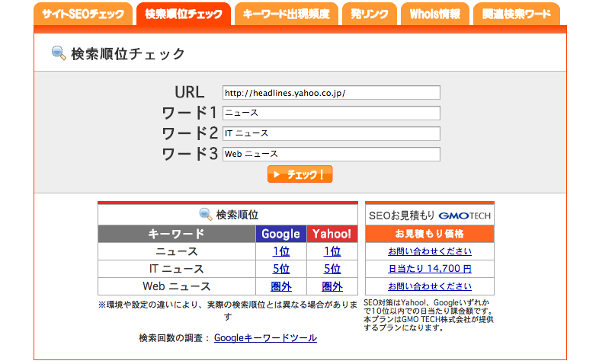The height and width of the screenshot is (364, 599).
Task: Click お問い合わせください link in ニュース row
Action: click(x=430, y=251)
